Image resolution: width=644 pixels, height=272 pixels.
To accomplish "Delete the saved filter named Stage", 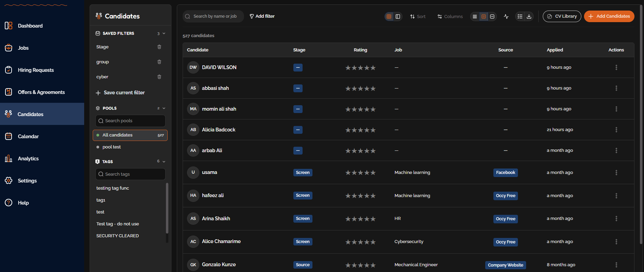I will point(159,47).
